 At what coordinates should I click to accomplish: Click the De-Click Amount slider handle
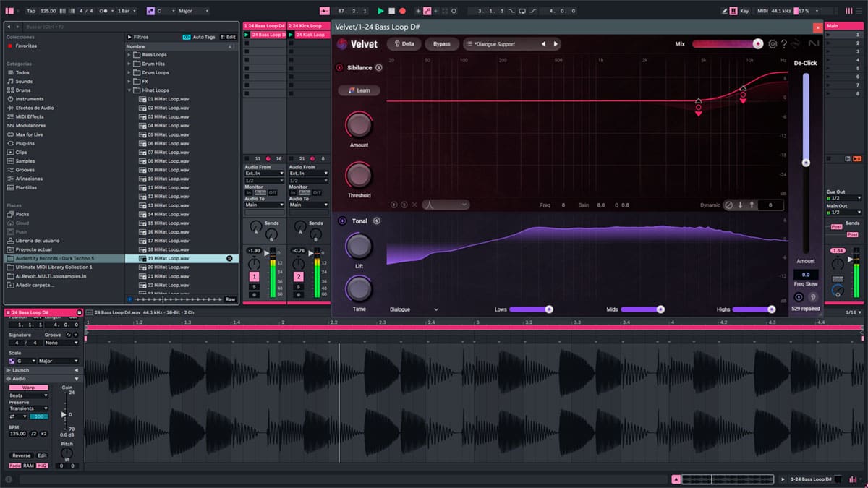806,163
